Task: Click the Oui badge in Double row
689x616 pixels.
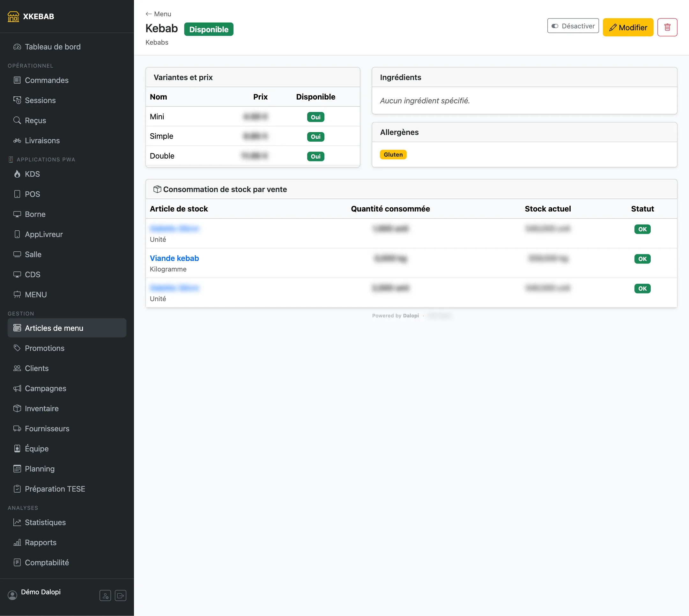Action: (x=315, y=156)
